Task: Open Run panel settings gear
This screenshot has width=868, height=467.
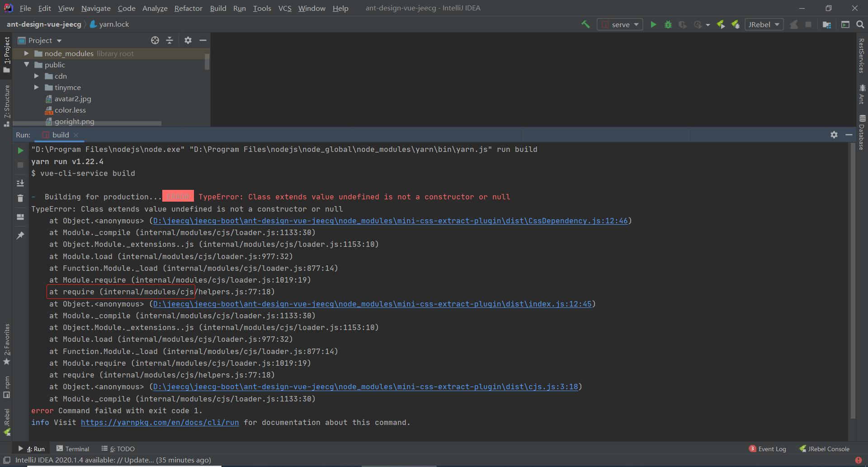Action: [x=834, y=135]
